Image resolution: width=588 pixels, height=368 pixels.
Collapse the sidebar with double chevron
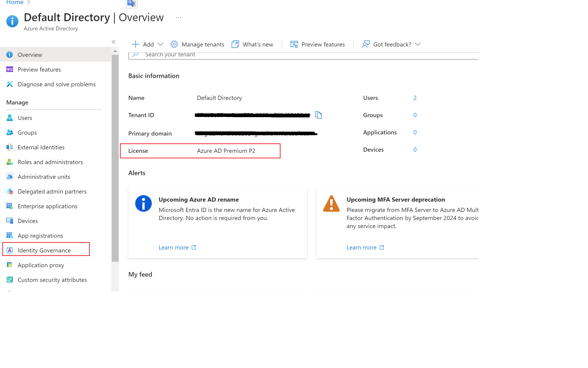click(114, 42)
